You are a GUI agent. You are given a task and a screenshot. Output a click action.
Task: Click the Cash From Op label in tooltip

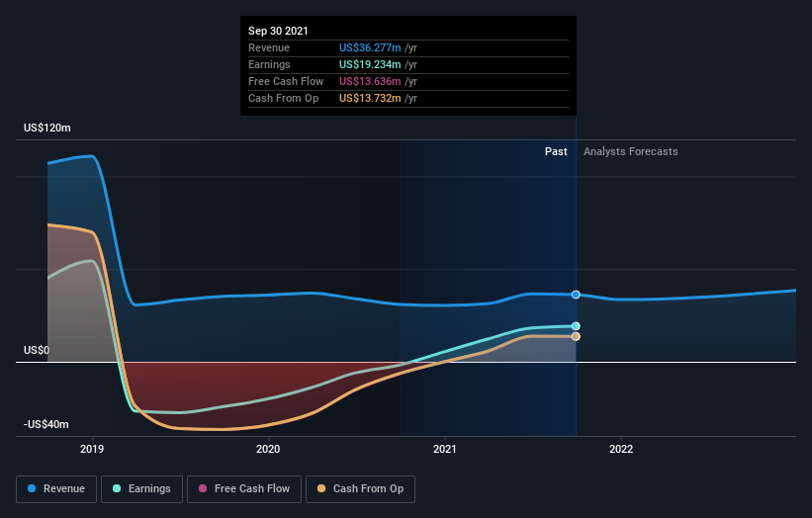[283, 98]
